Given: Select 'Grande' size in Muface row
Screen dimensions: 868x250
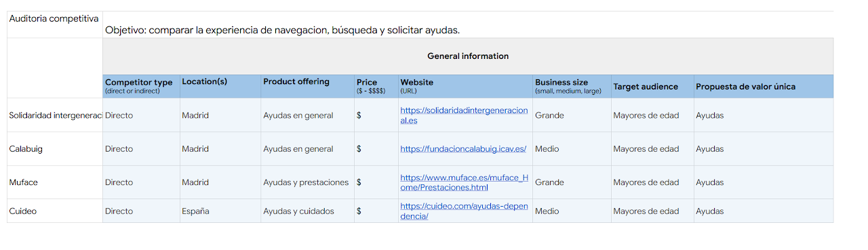Looking at the screenshot, I should 572,182.
